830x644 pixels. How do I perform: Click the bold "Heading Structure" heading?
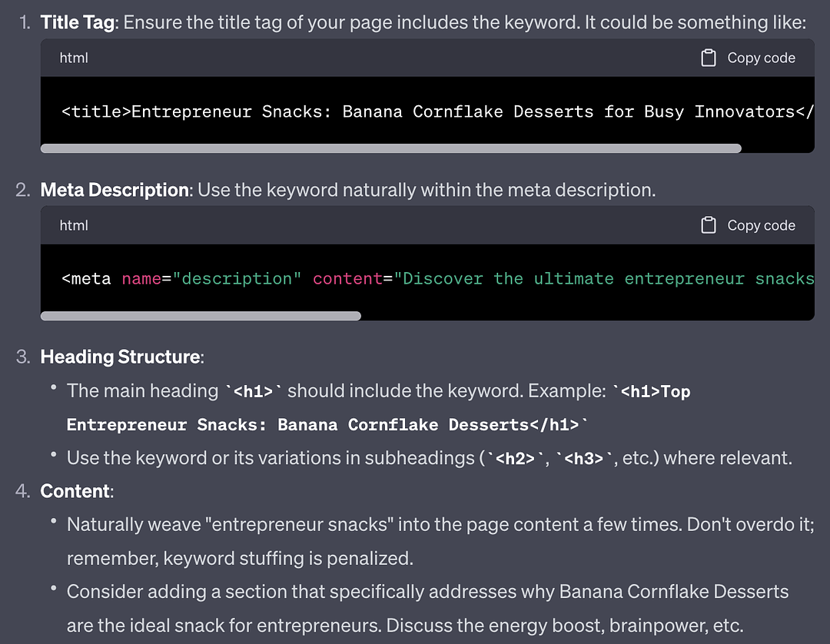click(120, 357)
